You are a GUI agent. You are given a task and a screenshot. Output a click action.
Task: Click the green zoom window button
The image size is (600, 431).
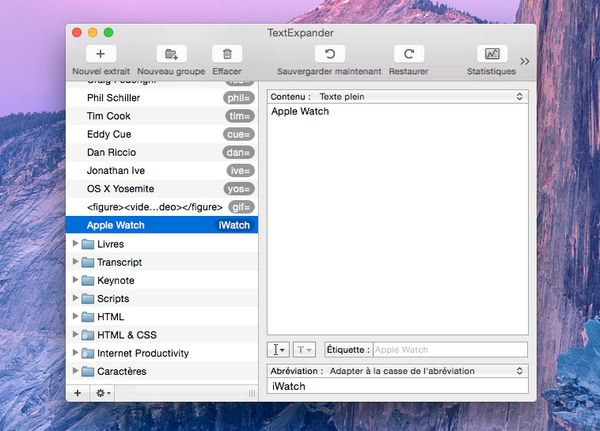(x=108, y=33)
